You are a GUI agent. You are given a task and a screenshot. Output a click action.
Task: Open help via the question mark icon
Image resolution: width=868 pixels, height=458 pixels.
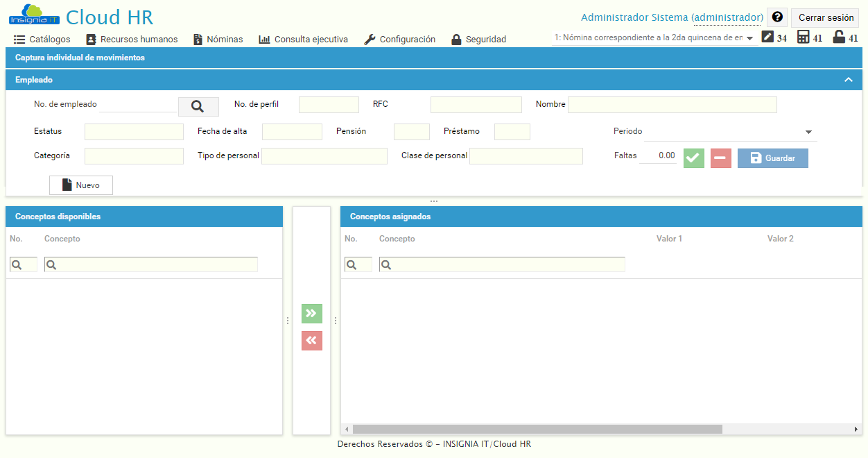(x=777, y=17)
